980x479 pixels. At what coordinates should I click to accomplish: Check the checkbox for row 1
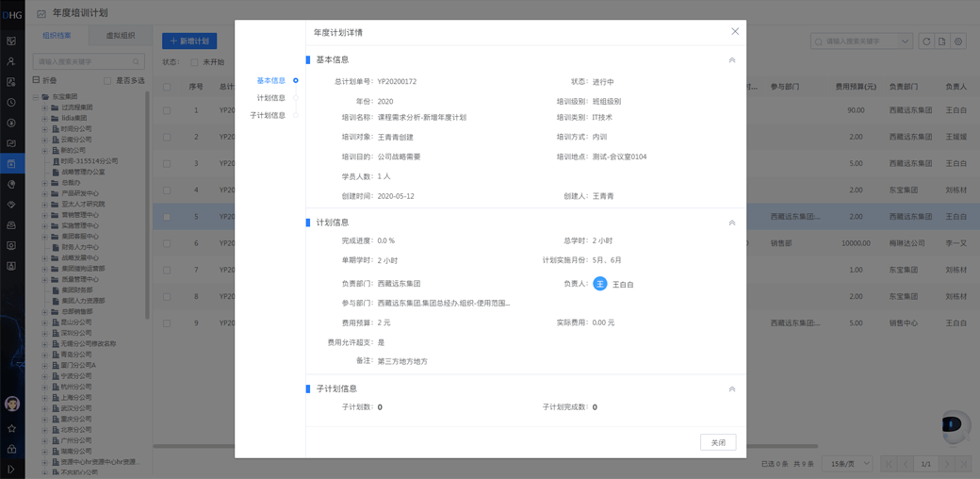167,110
